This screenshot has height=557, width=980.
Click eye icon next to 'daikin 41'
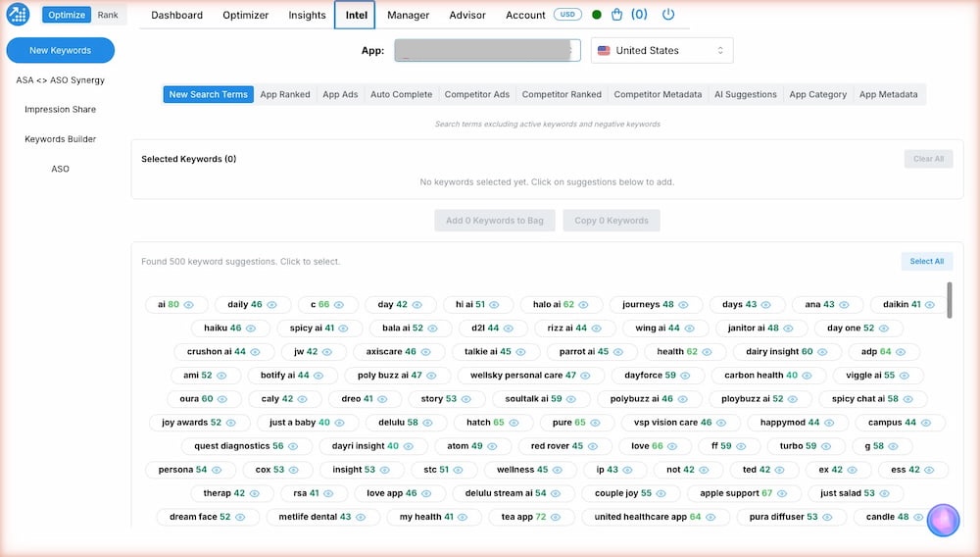tap(930, 304)
